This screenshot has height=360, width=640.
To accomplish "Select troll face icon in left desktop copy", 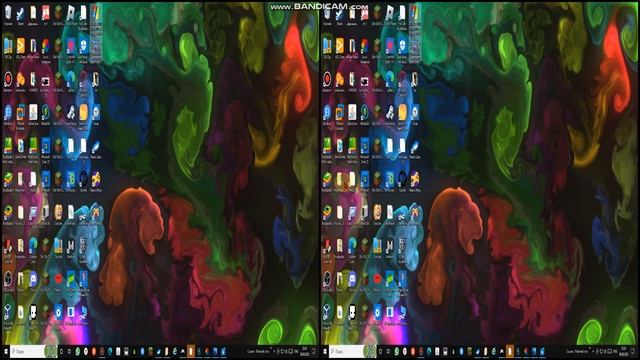I will [58, 211].
